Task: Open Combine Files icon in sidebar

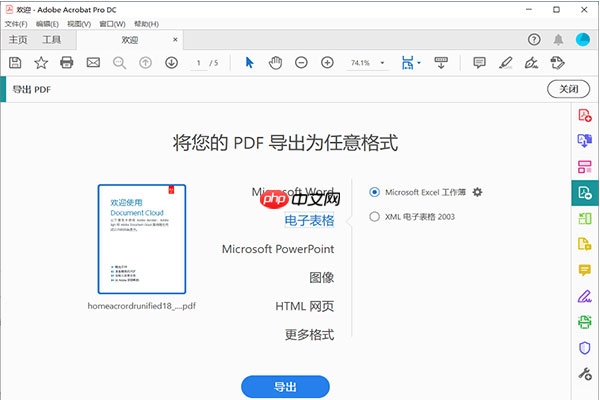Action: (585, 140)
